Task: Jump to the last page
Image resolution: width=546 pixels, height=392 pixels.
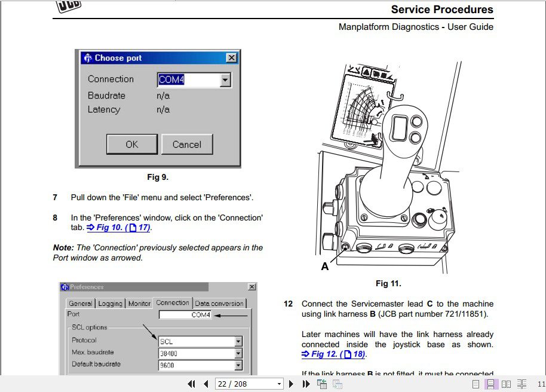Action: tap(306, 384)
